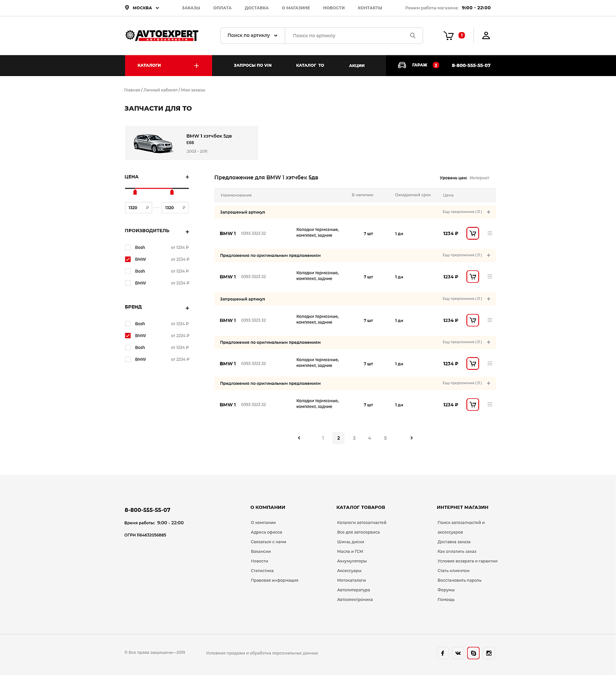The height and width of the screenshot is (675, 616).
Task: Open the Поиск по артиклу search type dropdown
Action: point(253,36)
